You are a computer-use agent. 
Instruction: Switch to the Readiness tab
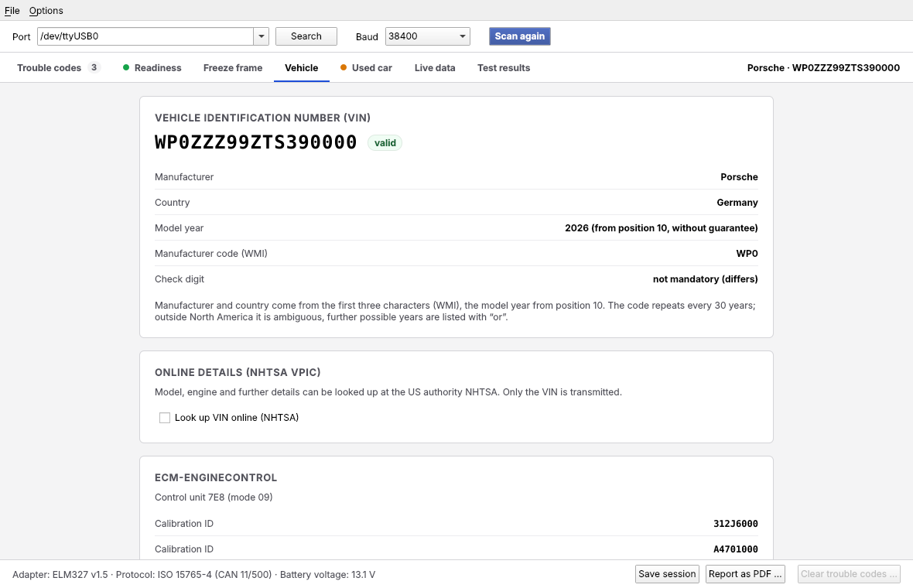tap(152, 67)
